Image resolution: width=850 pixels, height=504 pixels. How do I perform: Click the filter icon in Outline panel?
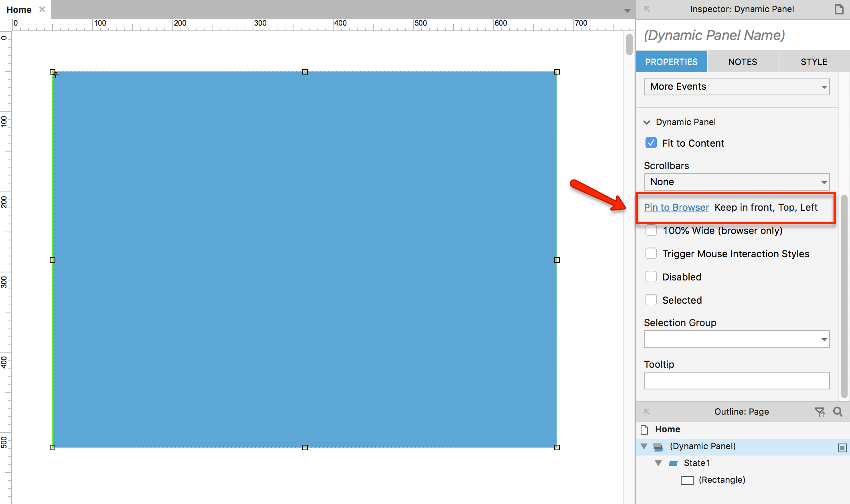[820, 412]
